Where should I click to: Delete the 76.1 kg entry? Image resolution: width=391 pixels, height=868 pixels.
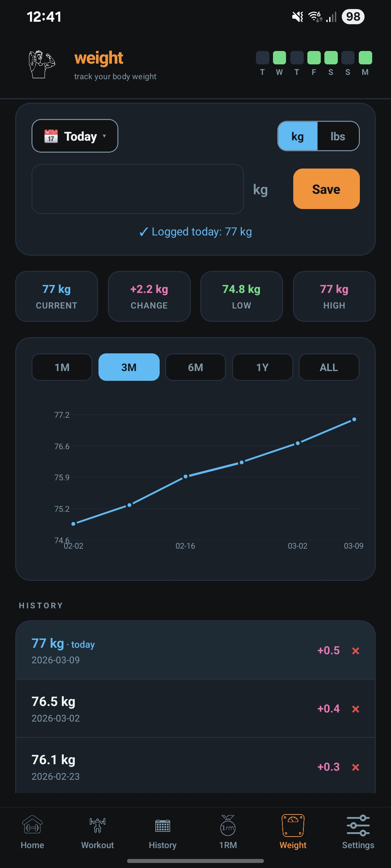[x=356, y=767]
